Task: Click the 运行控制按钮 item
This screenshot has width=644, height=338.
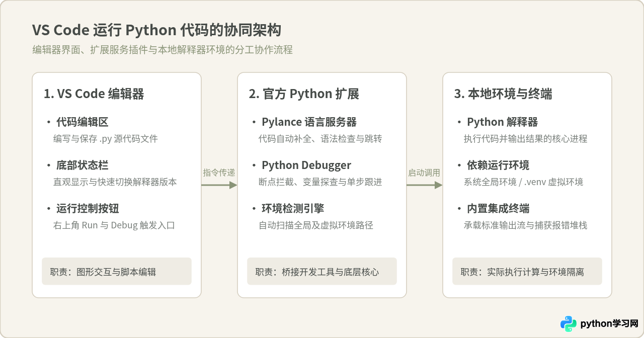Action: pos(88,208)
